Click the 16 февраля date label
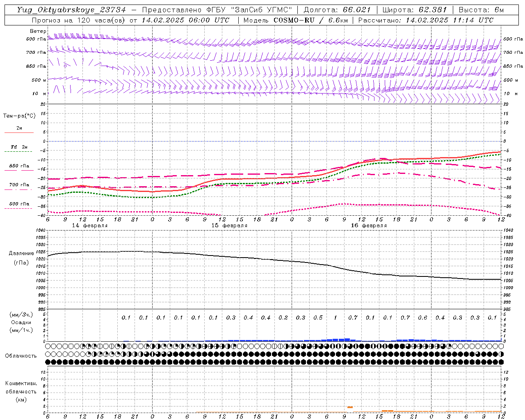 point(369,226)
